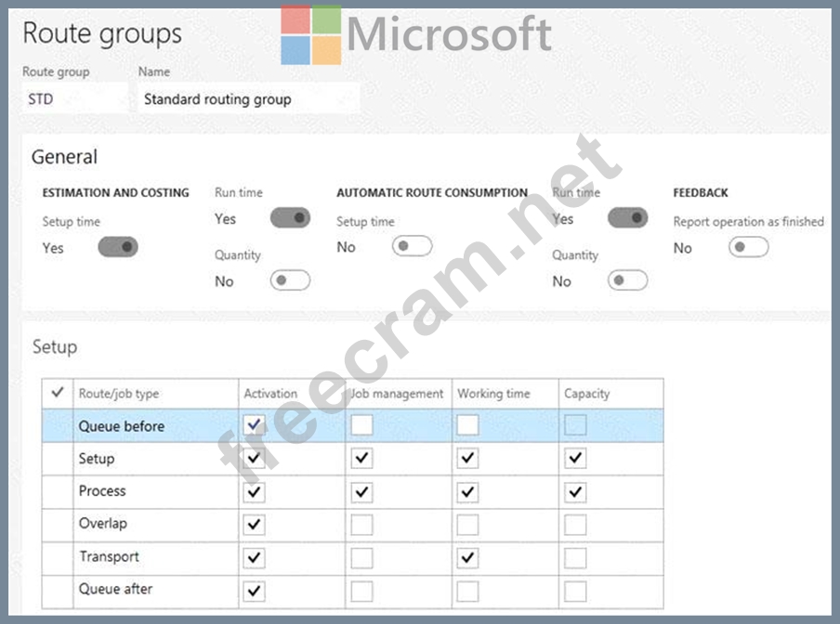Click the select-all checkmark in the table header
Screen dimensions: 840x624
pos(58,393)
